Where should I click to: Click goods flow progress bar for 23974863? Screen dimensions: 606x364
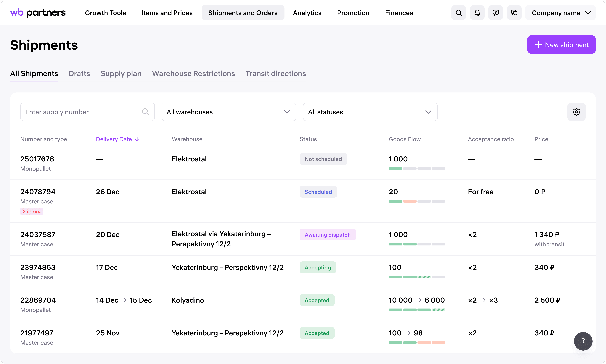pos(417,277)
